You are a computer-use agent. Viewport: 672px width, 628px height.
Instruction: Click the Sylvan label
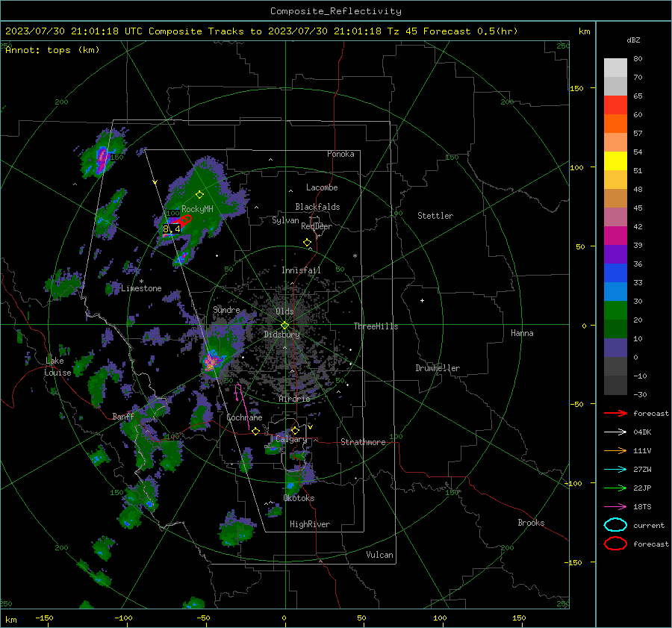point(285,220)
